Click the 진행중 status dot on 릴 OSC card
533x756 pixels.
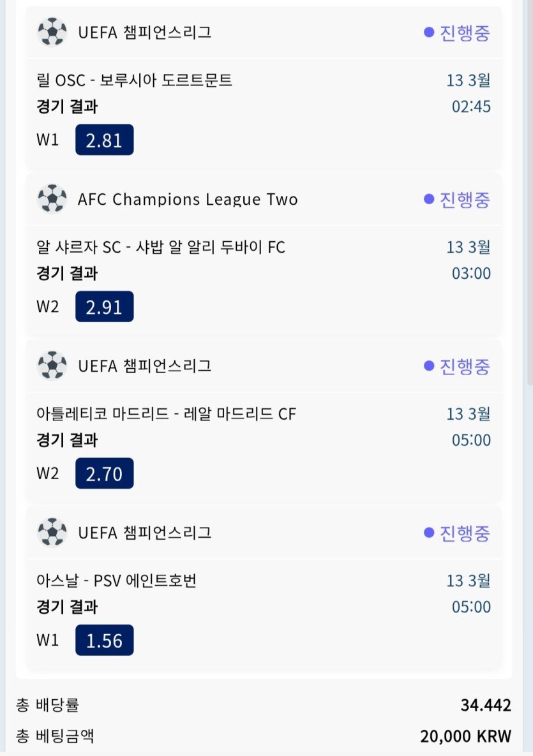(x=429, y=33)
